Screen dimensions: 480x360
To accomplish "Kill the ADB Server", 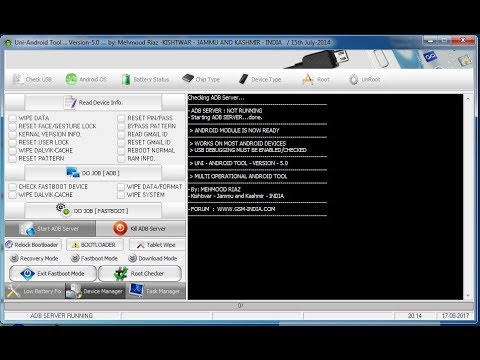I will tap(141, 229).
